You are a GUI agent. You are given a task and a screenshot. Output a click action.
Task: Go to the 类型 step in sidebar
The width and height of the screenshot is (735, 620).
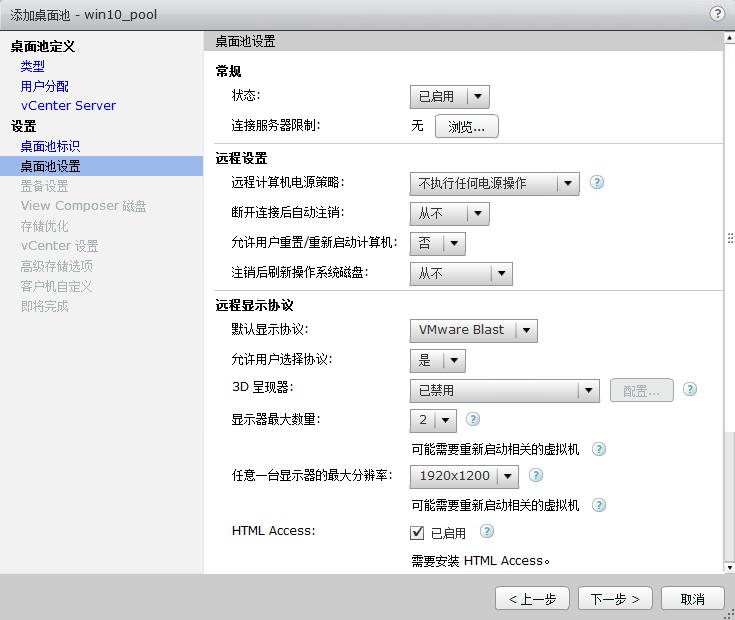[x=32, y=67]
